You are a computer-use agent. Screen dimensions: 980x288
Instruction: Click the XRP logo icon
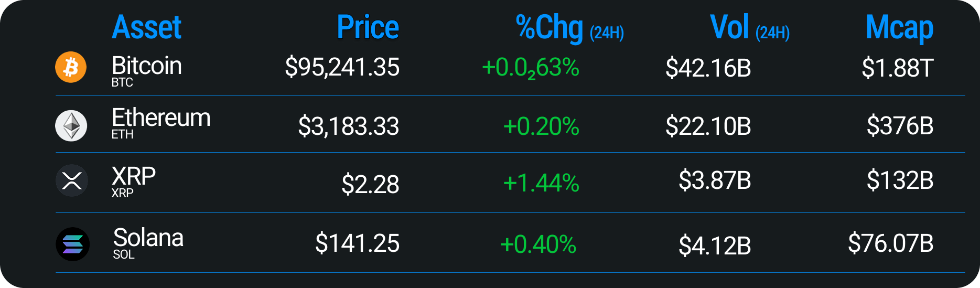click(x=71, y=180)
